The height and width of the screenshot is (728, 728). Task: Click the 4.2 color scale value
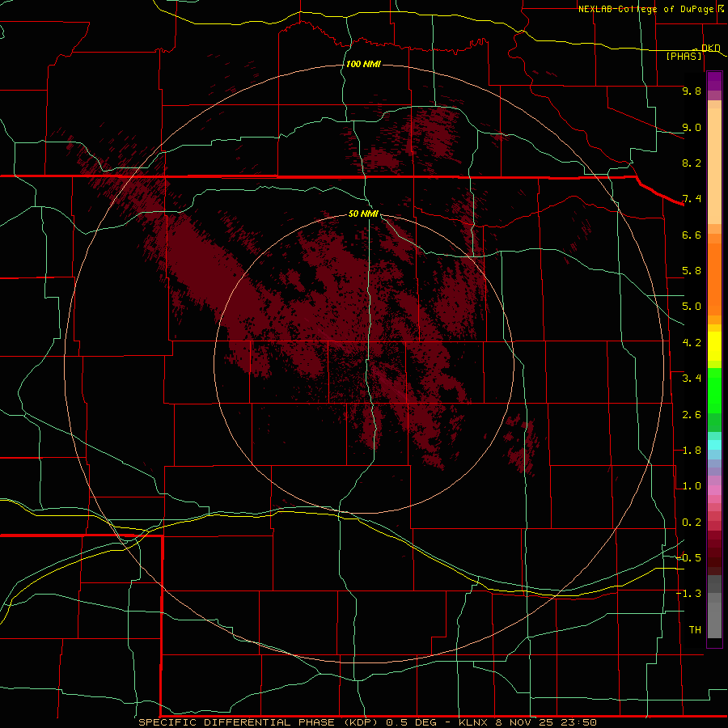click(x=692, y=343)
